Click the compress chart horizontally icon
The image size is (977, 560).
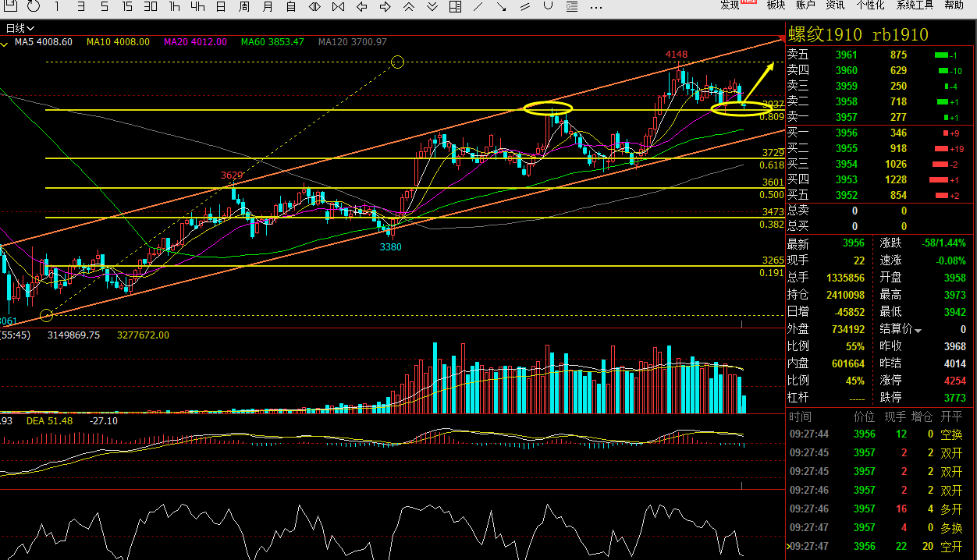click(338, 6)
